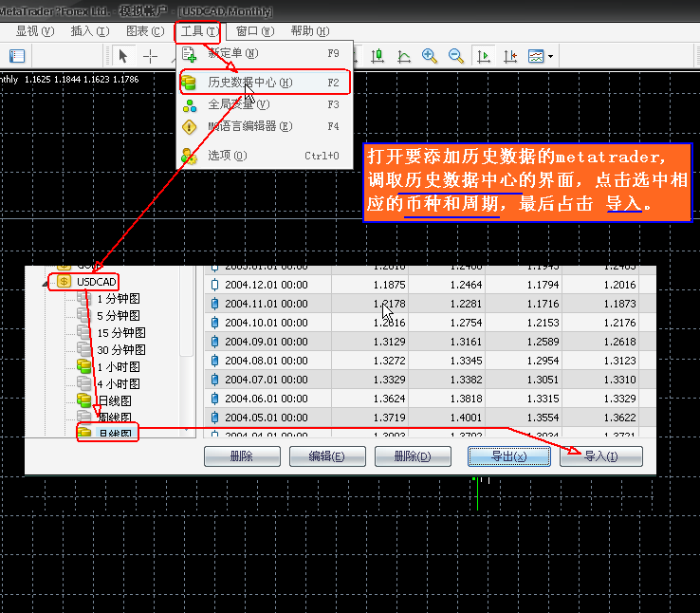This screenshot has height=613, width=700.
Task: Select the 5 分钟图 timeframe
Action: pyautogui.click(x=119, y=316)
